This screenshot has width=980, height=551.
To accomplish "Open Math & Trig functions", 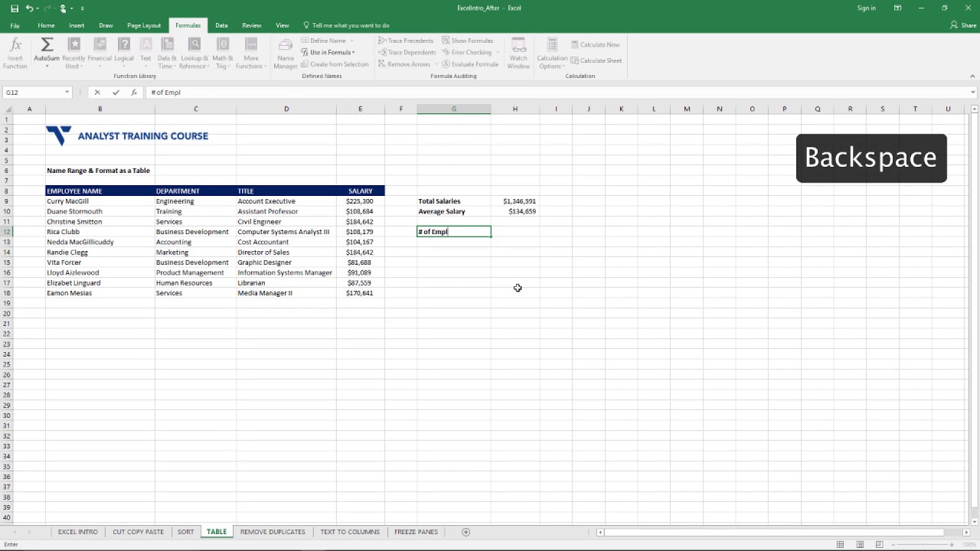I will (x=223, y=54).
